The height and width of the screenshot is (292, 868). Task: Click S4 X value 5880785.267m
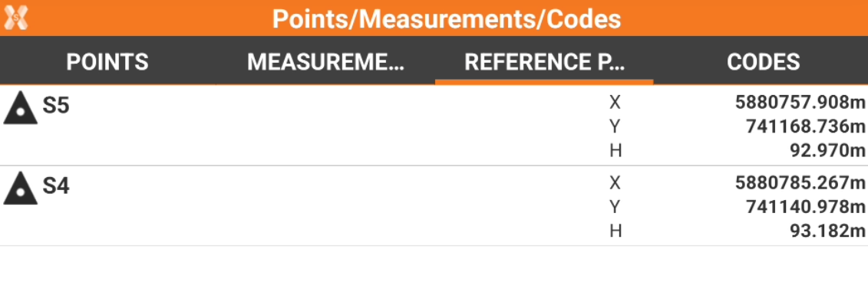800,183
